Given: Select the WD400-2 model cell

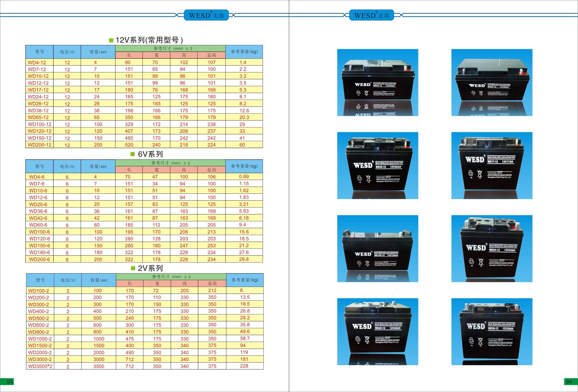Looking at the screenshot, I should click(40, 311).
